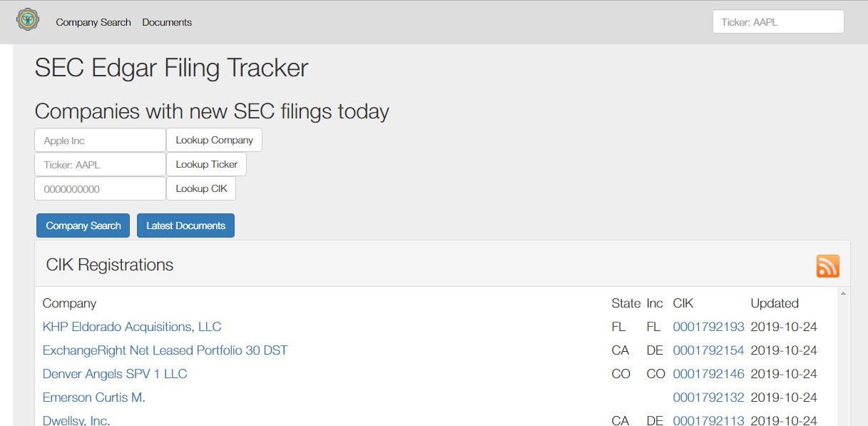Open Documents in top navigation
Image resolution: width=868 pixels, height=426 pixels.
pos(167,22)
